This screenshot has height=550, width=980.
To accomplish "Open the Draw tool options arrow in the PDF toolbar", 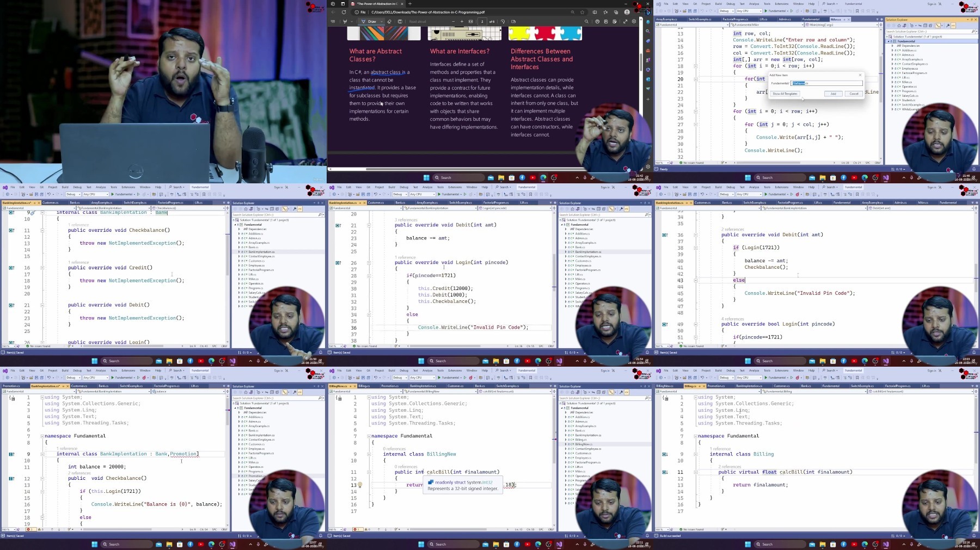I will [381, 22].
